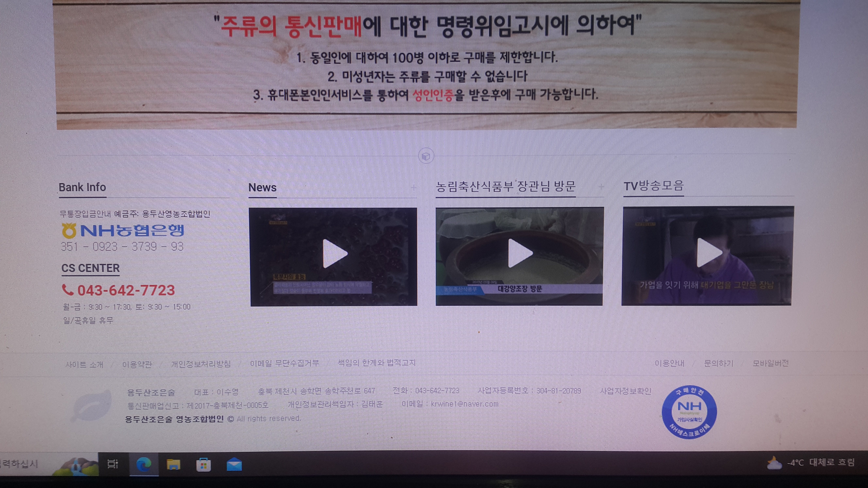Open Microsoft Store taskbar icon
The width and height of the screenshot is (868, 488).
click(x=204, y=465)
